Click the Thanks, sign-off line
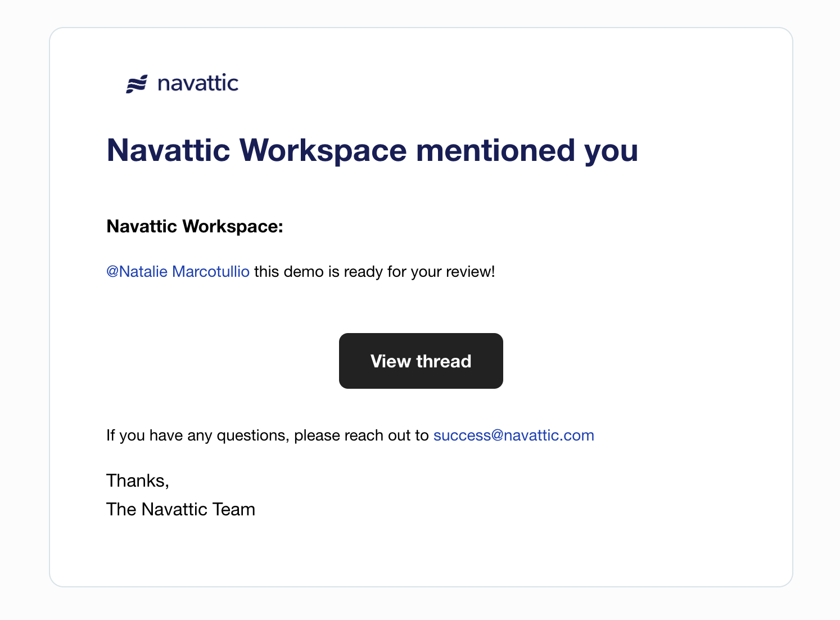This screenshot has width=840, height=620. tap(138, 480)
